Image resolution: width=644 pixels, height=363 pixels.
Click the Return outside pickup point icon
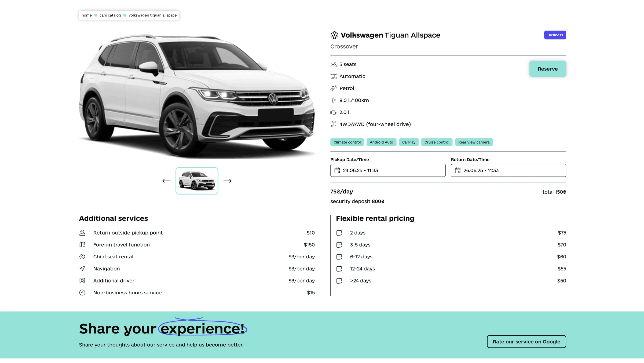[82, 233]
